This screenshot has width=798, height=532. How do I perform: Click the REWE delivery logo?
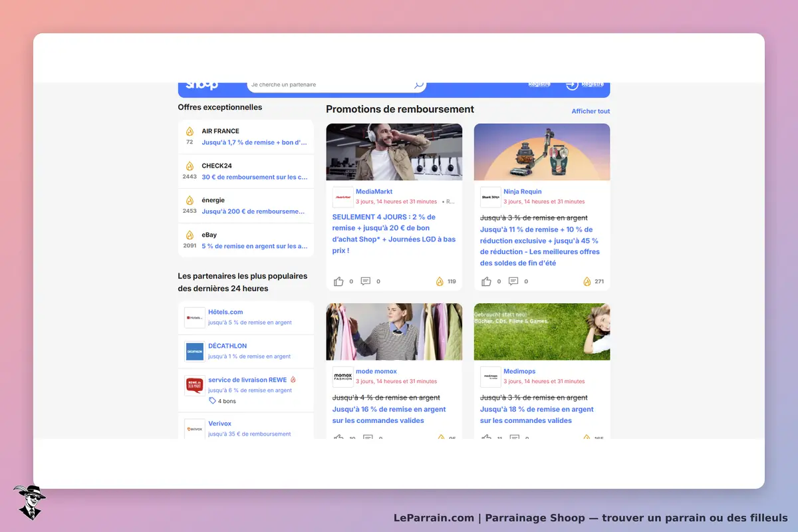(195, 386)
